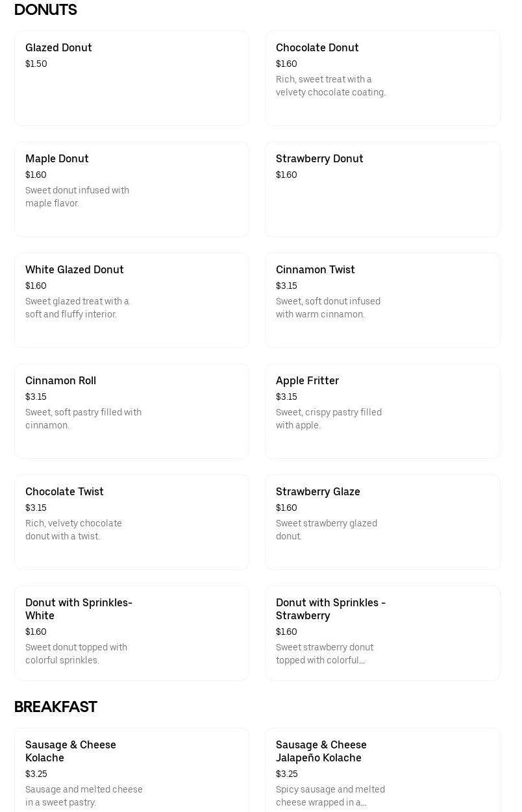Select the Glazed Donut menu card
This screenshot has width=522, height=812.
[132, 78]
